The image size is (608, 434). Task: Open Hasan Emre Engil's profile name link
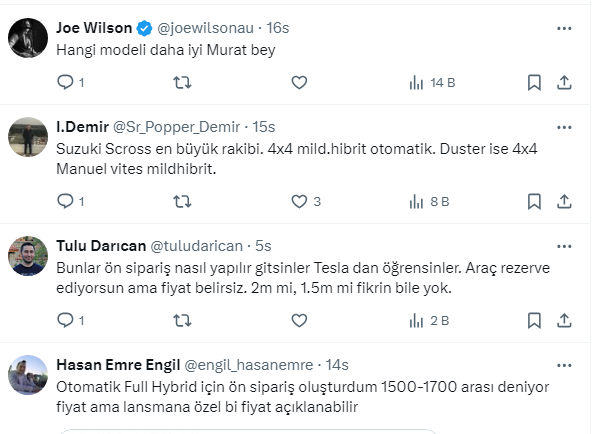tap(119, 365)
